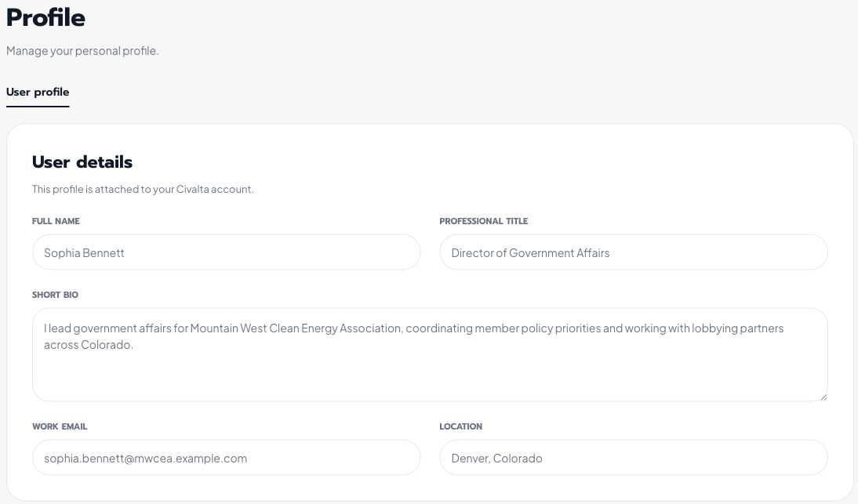
Task: Select the FULL NAME field label
Action: pos(56,221)
